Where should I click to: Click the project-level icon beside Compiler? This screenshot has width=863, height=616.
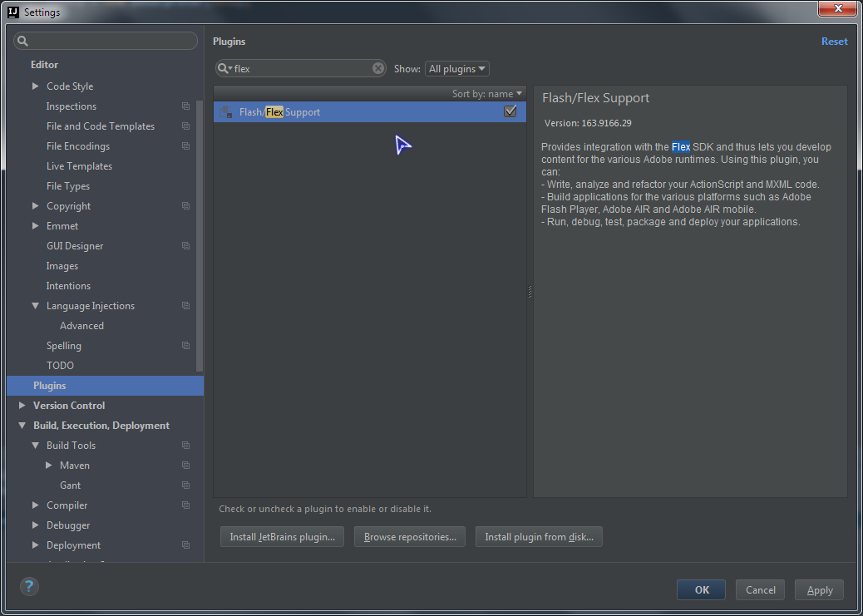coord(186,505)
